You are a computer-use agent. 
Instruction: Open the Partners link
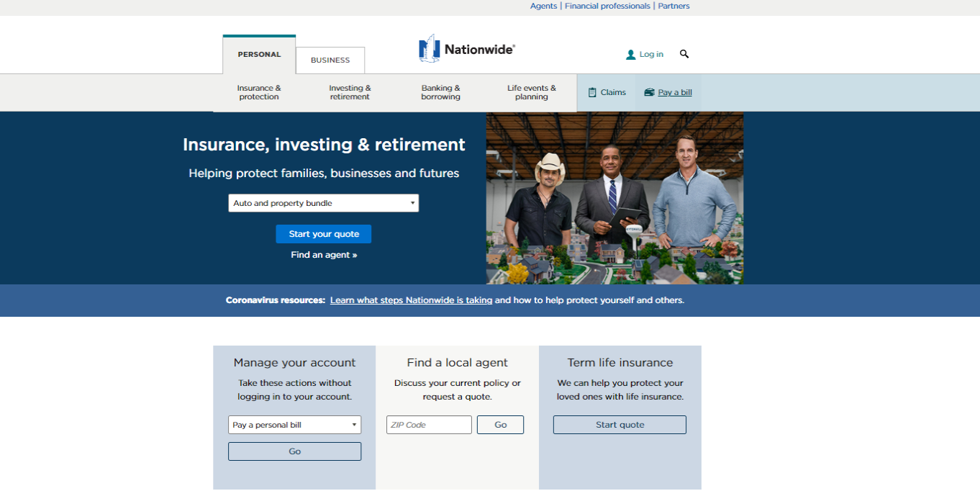673,6
